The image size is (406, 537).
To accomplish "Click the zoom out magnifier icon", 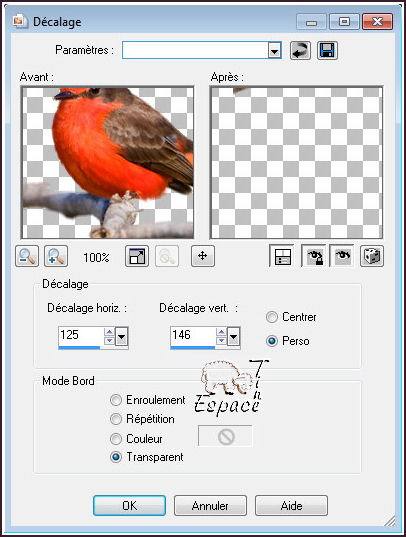I will coord(27,256).
